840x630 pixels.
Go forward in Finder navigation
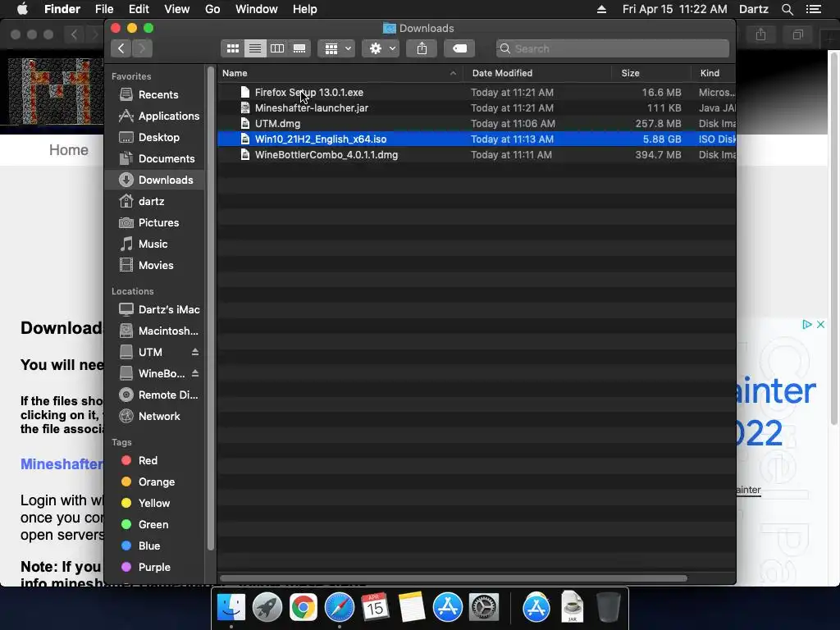coord(142,48)
